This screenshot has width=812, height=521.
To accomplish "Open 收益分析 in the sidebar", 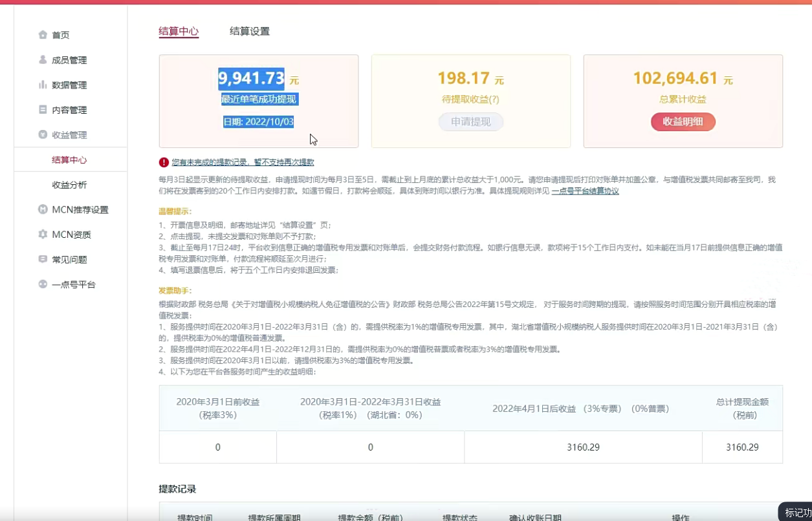I will tap(69, 185).
